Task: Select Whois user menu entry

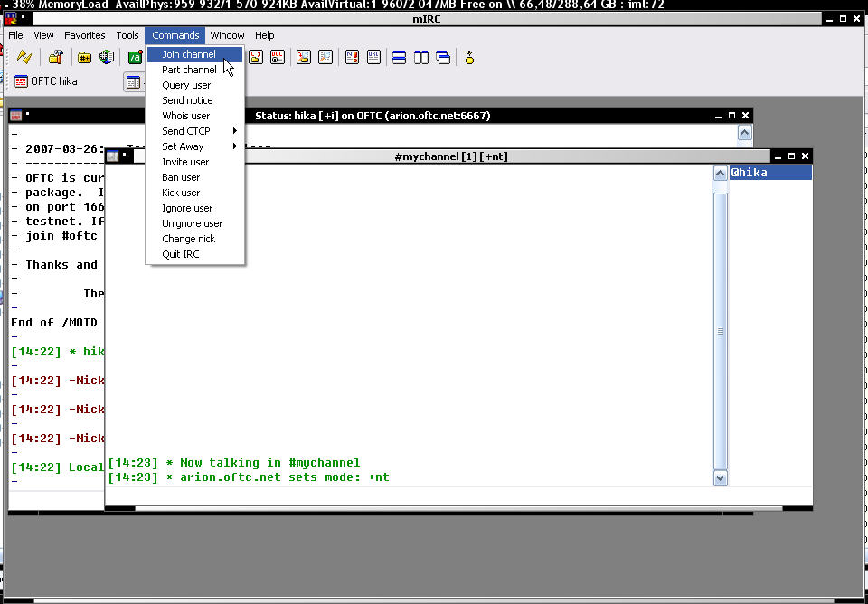Action: pyautogui.click(x=194, y=116)
